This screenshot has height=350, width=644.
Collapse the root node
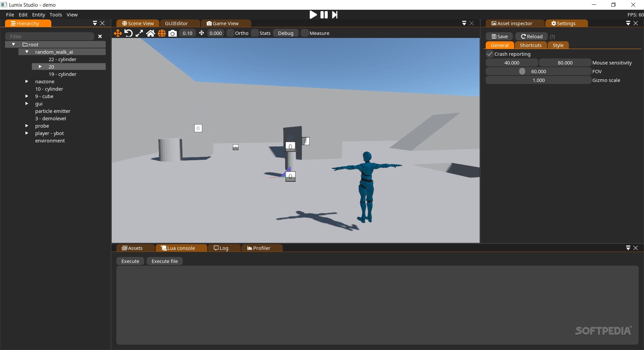click(x=13, y=44)
